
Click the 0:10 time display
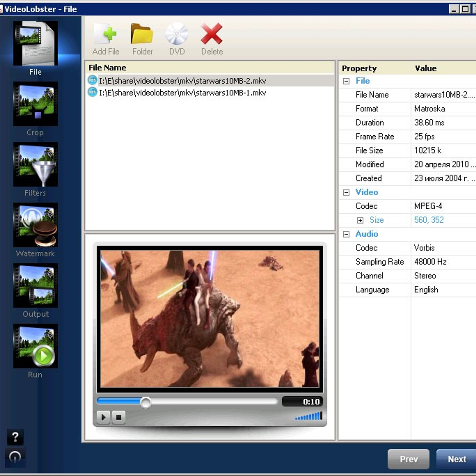click(x=302, y=402)
